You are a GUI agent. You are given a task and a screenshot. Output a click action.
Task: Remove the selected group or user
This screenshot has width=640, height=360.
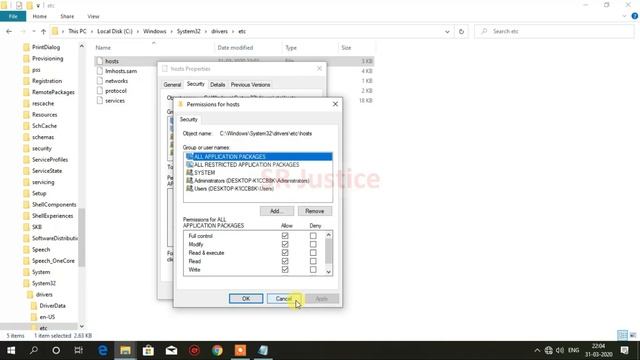pyautogui.click(x=315, y=211)
